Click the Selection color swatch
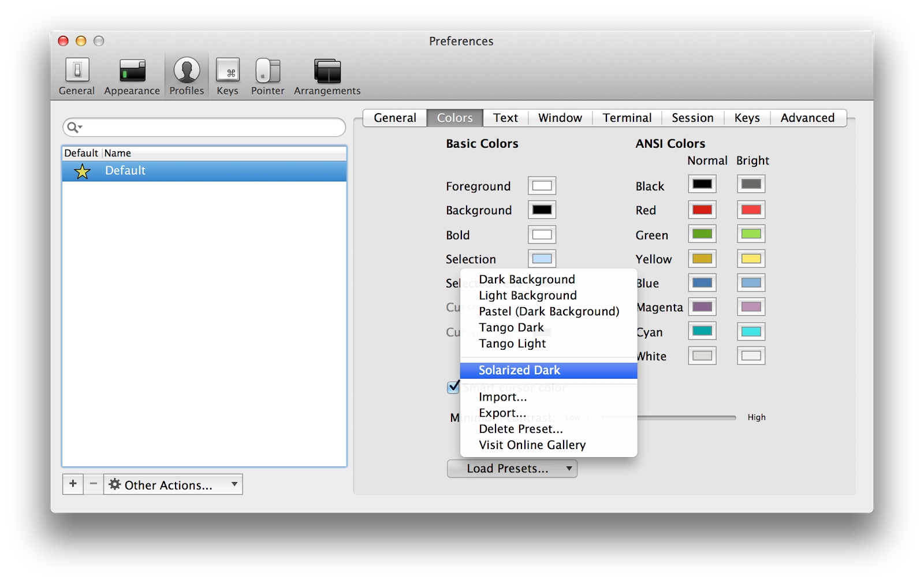924x583 pixels. coord(542,259)
